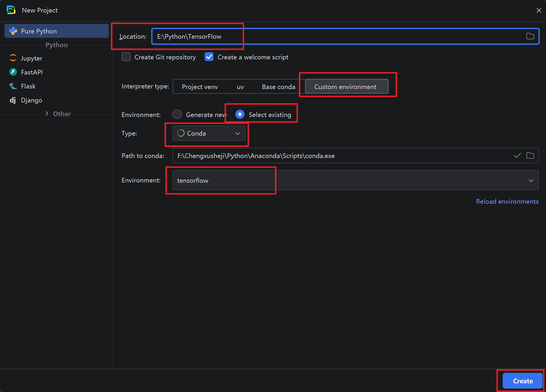Expand the Other project types section

[47, 114]
